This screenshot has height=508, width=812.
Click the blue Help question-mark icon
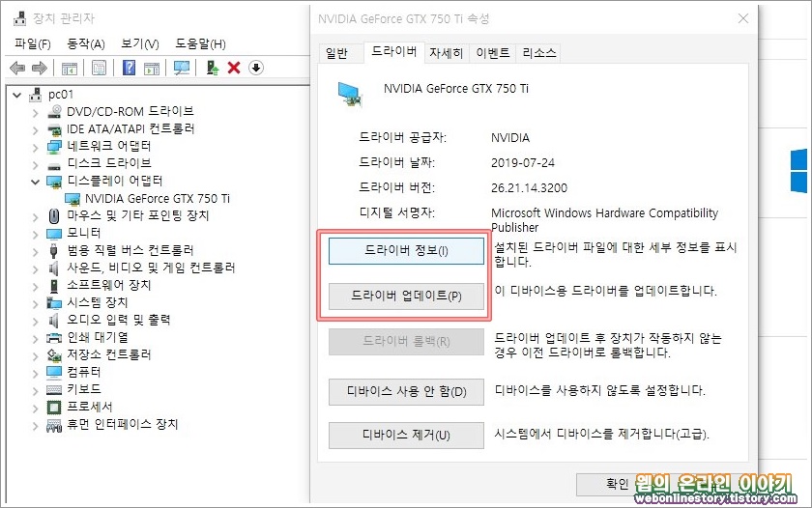pos(129,68)
